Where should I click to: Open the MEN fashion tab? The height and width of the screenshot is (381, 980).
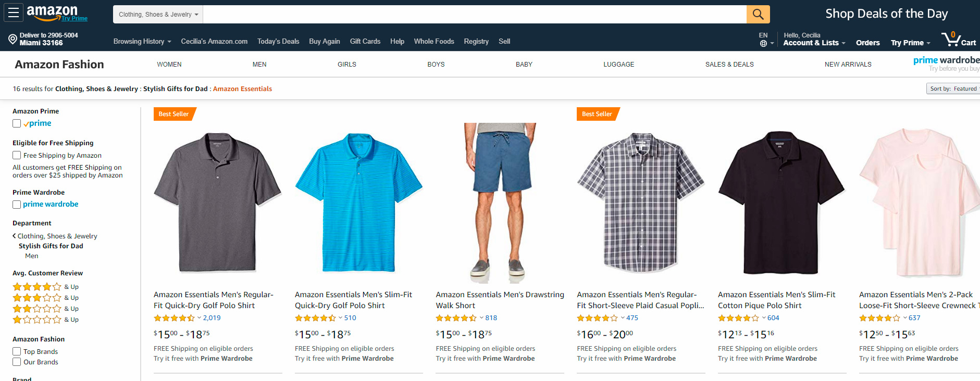tap(259, 65)
